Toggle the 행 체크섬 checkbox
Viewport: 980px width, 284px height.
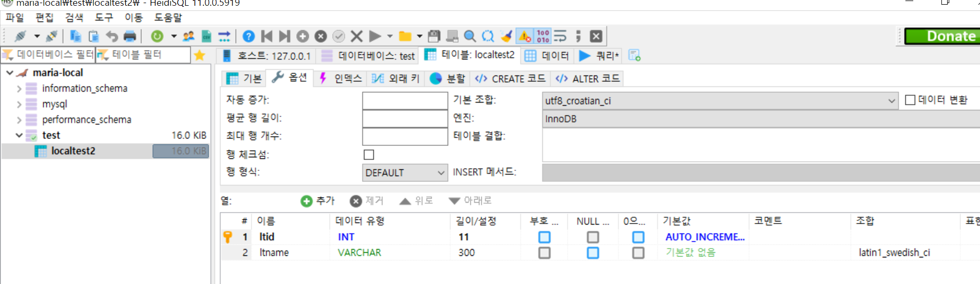[369, 155]
